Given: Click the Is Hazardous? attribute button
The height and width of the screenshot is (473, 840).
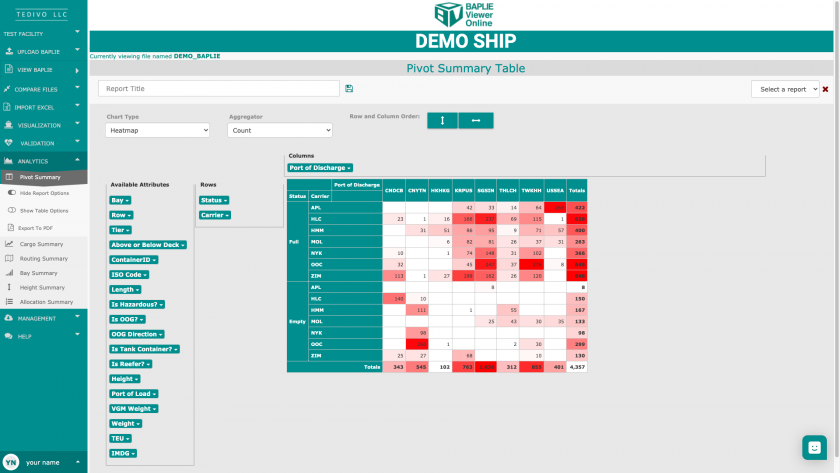Looking at the screenshot, I should pyautogui.click(x=137, y=304).
